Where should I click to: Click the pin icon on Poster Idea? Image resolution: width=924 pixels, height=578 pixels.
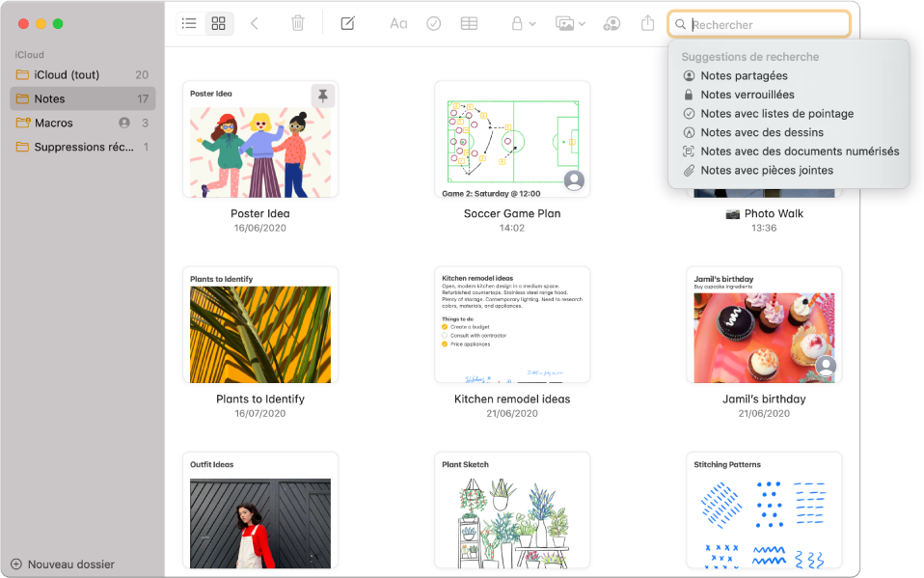[323, 96]
